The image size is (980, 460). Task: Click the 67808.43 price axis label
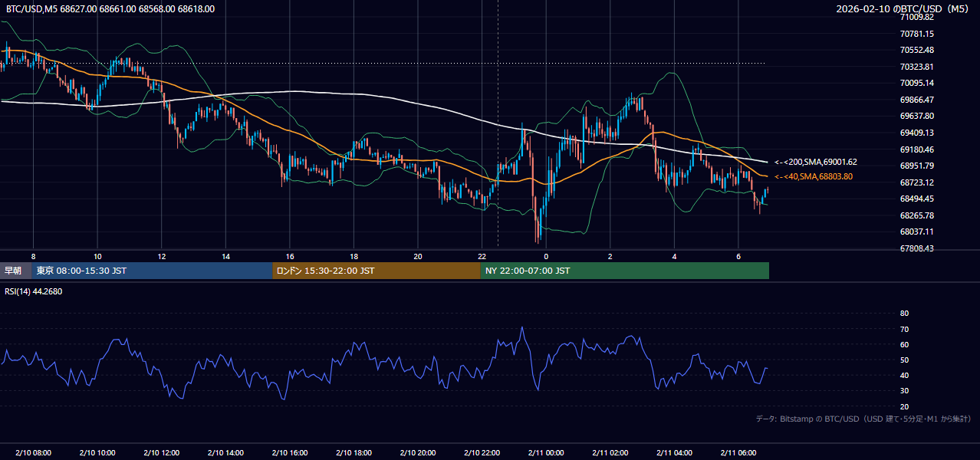point(917,248)
